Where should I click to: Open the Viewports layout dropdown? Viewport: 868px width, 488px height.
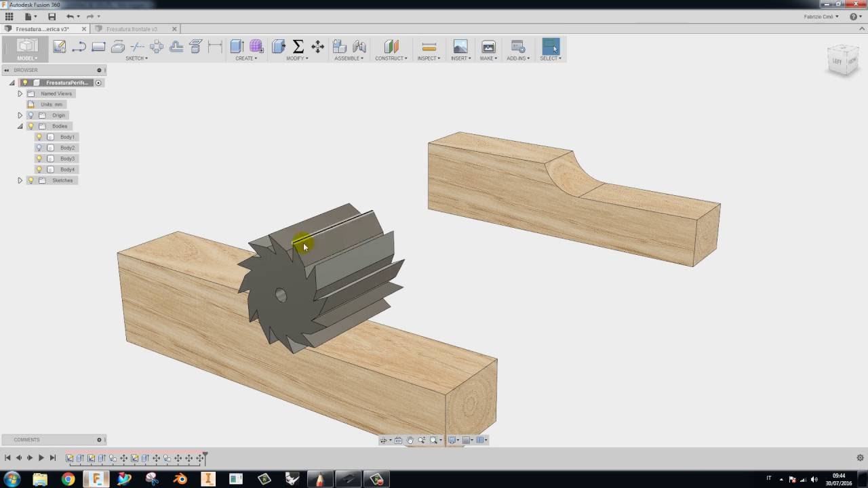coord(481,441)
